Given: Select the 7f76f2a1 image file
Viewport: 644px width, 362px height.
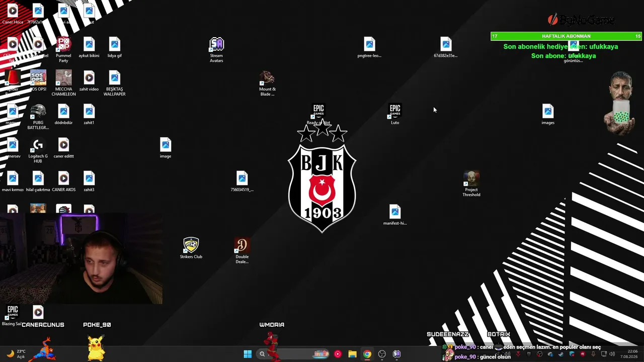Looking at the screenshot, I should click(x=38, y=14).
